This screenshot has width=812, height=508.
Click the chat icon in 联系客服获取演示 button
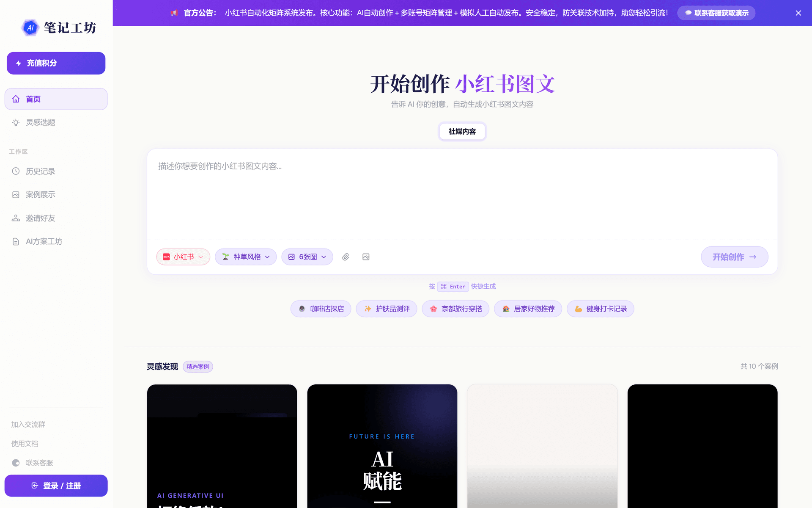coord(688,13)
